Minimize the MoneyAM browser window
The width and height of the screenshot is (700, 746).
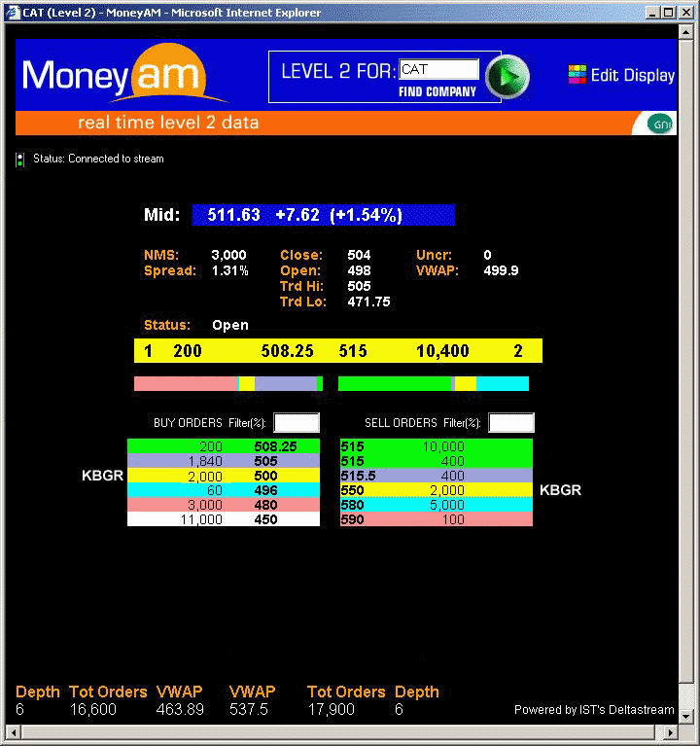click(x=650, y=13)
